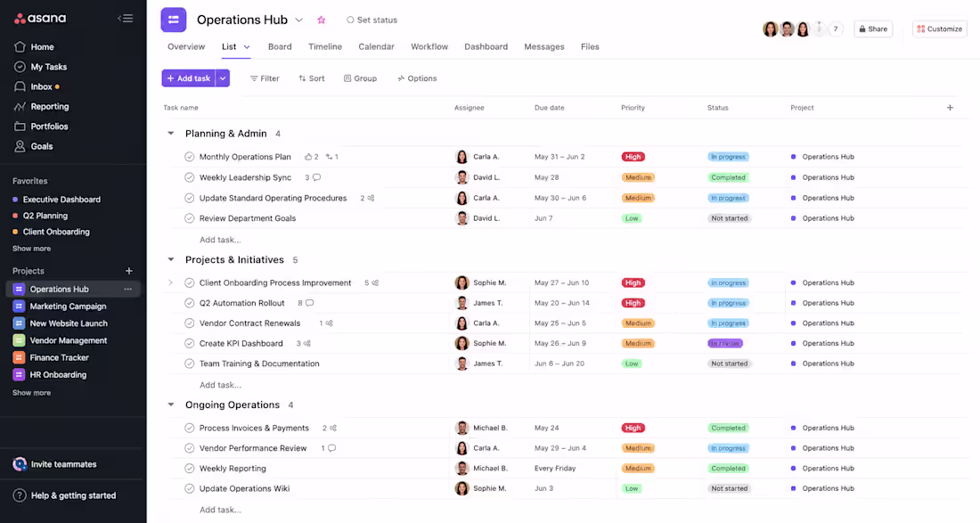Click Completed status tag on Weekly Leadership Sync

click(x=728, y=177)
